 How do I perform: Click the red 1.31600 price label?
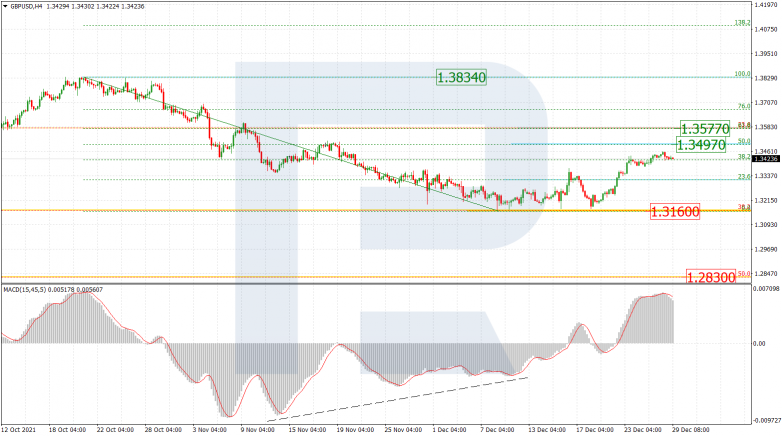675,211
